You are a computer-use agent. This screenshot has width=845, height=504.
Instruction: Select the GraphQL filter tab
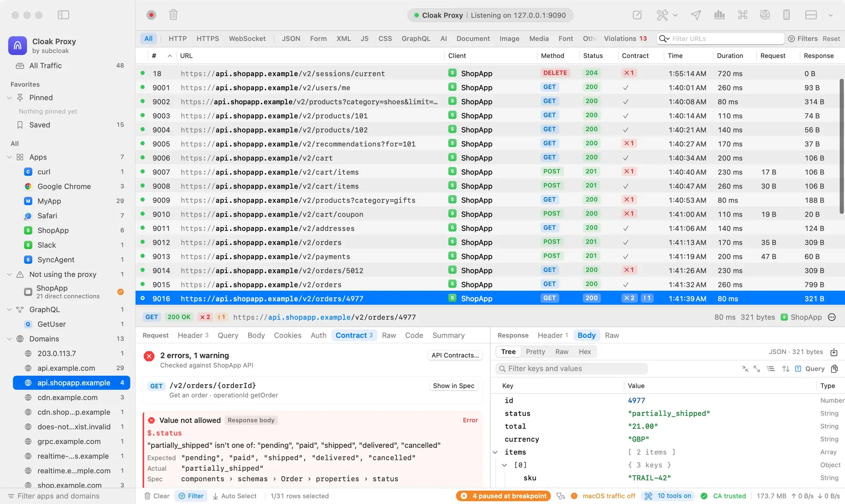pyautogui.click(x=416, y=38)
